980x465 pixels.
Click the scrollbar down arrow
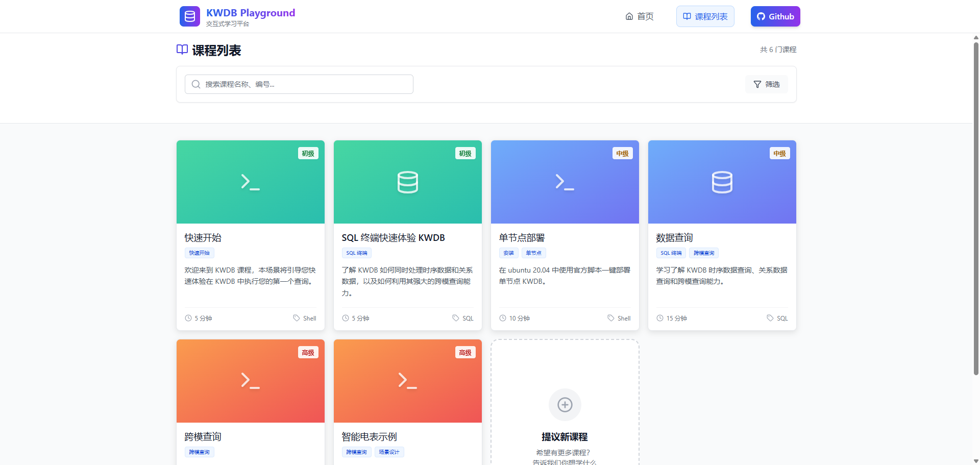[x=976, y=461]
